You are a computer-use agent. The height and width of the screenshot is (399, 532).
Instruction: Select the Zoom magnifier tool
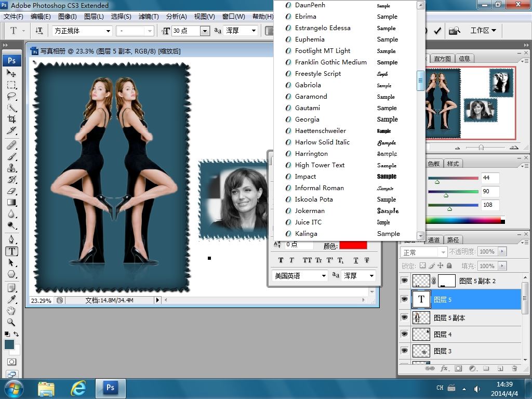11,322
